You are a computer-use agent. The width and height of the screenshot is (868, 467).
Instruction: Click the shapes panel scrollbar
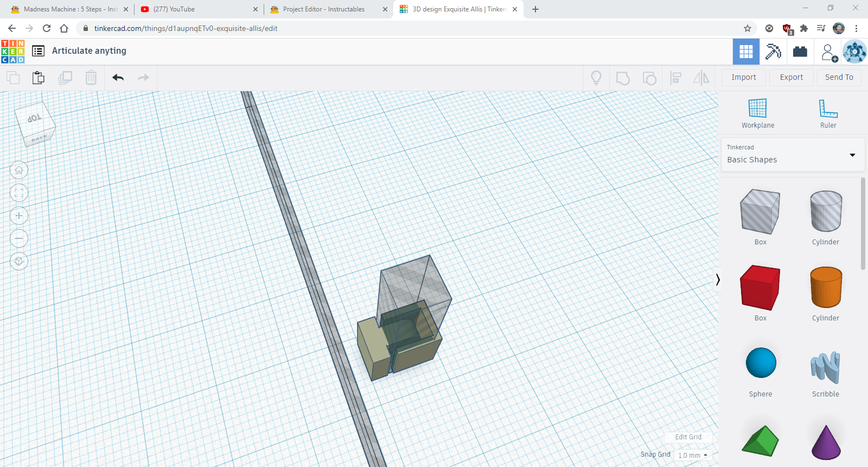point(863,224)
